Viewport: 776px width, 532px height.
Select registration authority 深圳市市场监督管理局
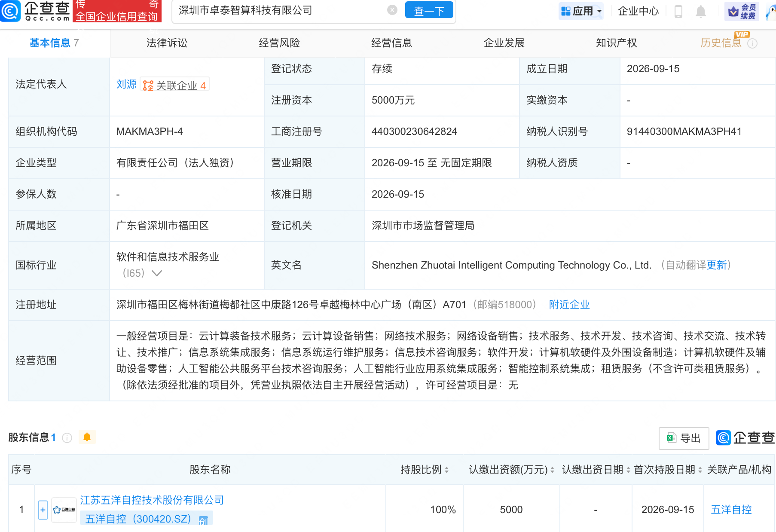click(x=423, y=226)
